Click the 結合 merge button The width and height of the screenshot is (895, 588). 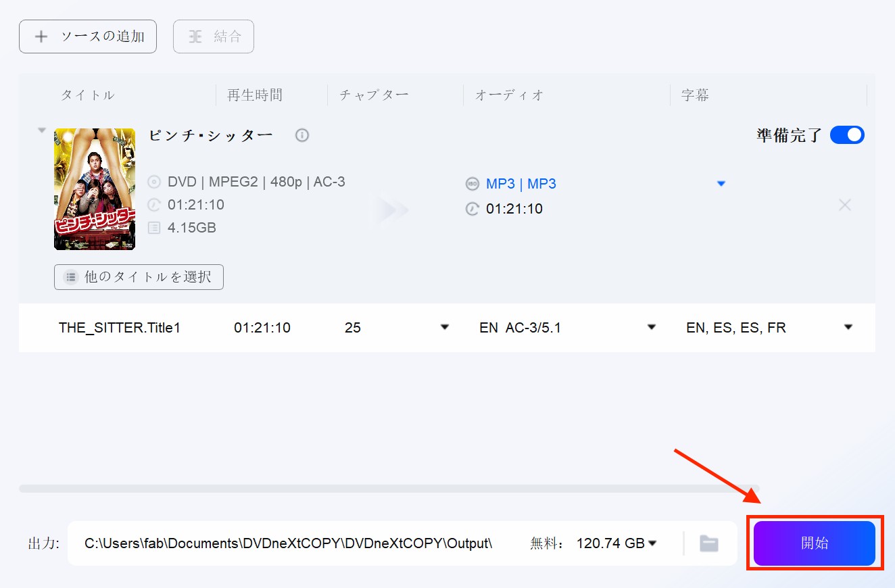(214, 36)
